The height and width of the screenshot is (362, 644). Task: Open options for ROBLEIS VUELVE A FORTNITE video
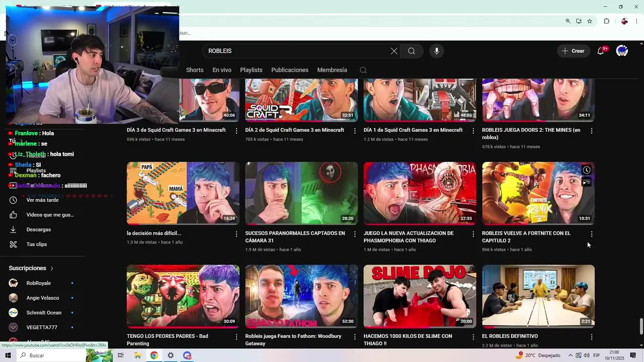point(592,234)
